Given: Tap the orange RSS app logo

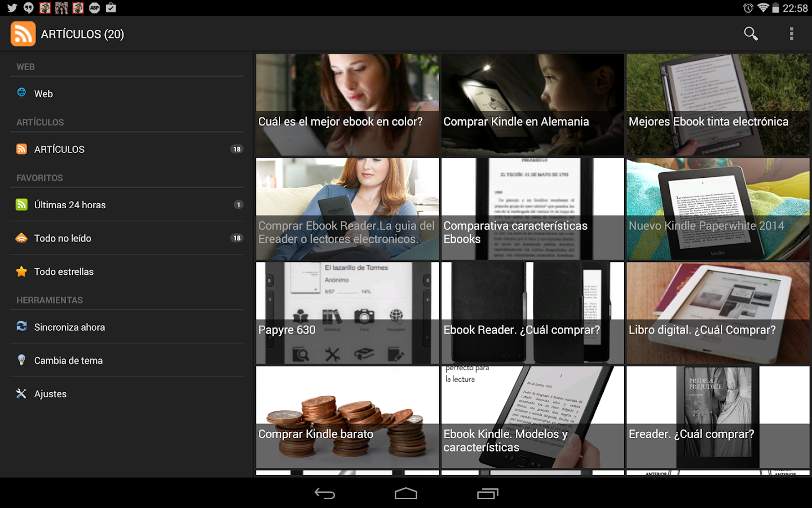Looking at the screenshot, I should [x=23, y=34].
